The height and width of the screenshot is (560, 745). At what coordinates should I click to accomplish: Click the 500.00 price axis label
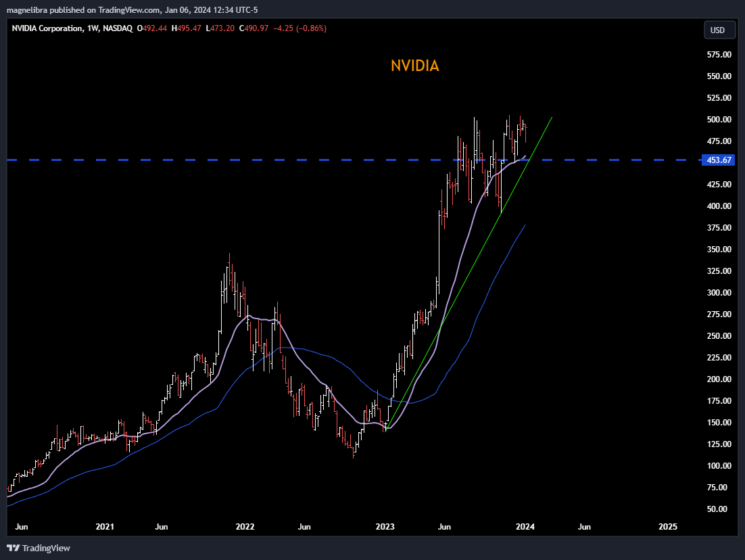(x=719, y=119)
